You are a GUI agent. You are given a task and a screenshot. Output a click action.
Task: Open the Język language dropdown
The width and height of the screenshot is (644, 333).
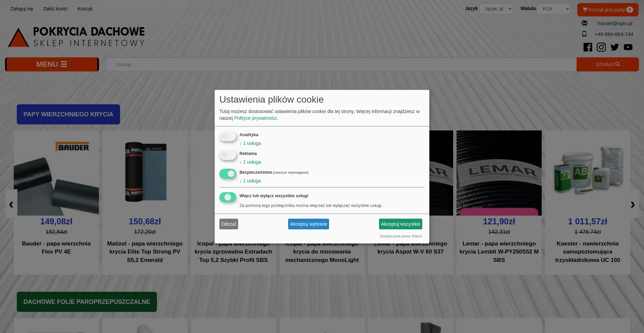496,9
